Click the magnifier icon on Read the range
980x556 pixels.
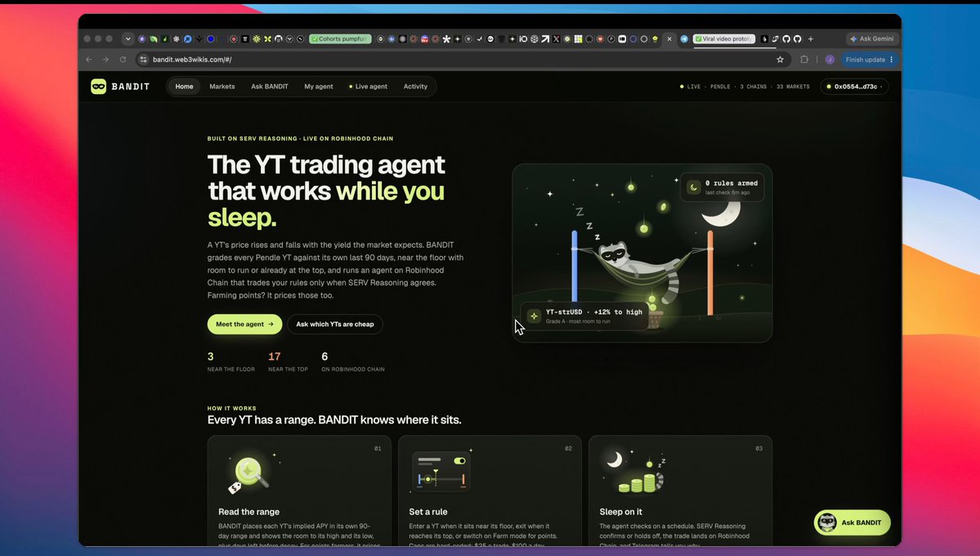coord(248,474)
